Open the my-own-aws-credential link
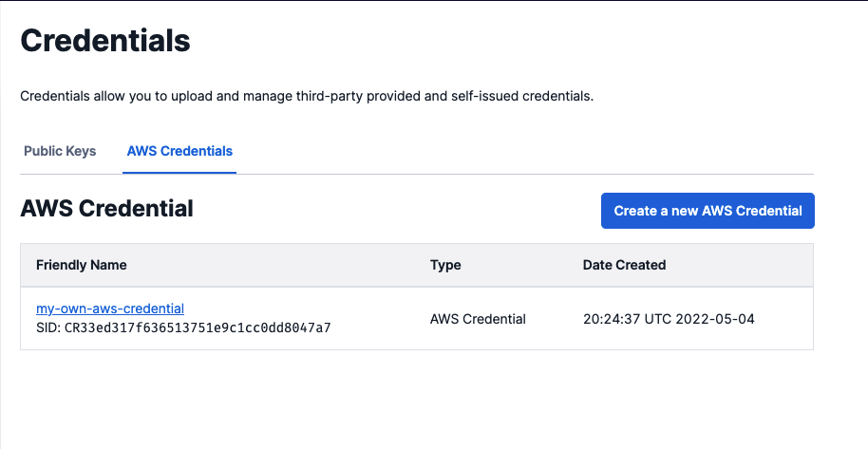 [110, 309]
